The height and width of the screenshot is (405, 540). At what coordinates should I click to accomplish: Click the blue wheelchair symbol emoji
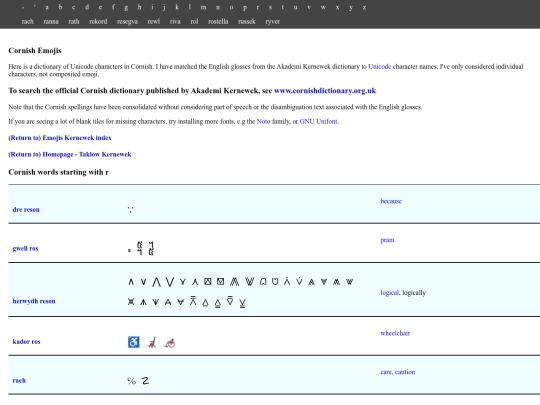coord(134,342)
